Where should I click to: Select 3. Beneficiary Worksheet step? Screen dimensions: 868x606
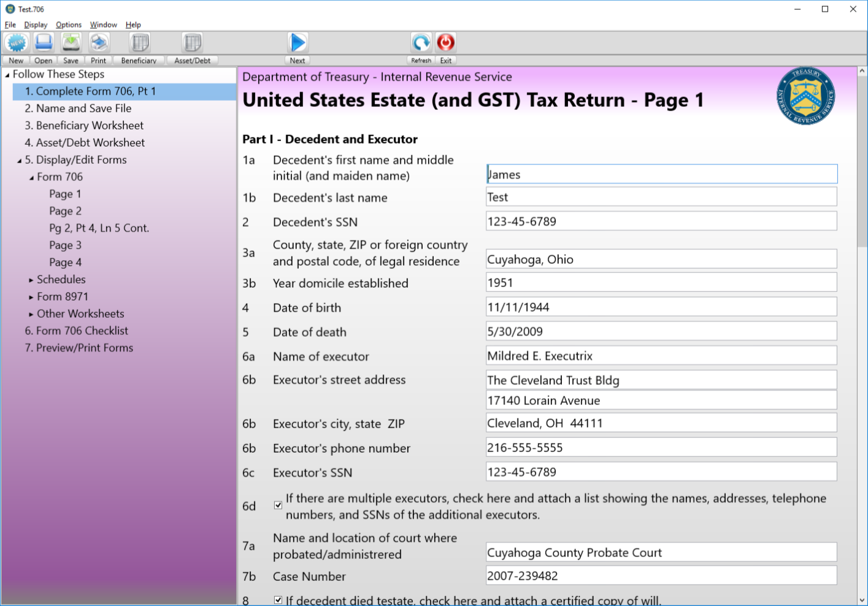point(84,126)
